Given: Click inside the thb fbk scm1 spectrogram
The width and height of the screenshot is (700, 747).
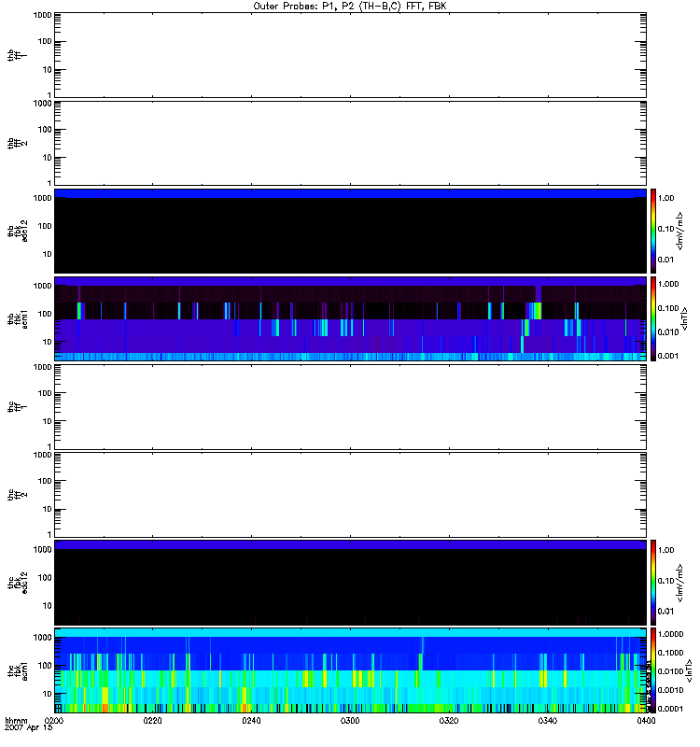Looking at the screenshot, I should pos(350,318).
